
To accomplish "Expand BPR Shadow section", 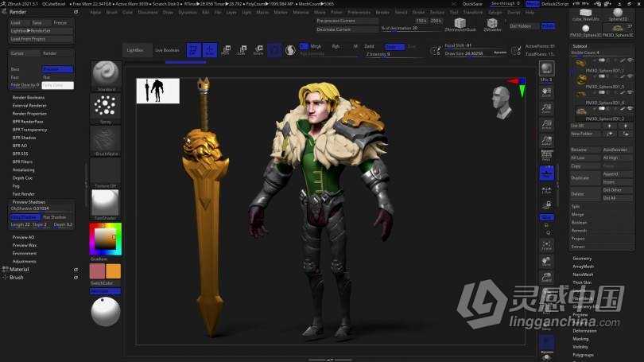I will [x=24, y=138].
